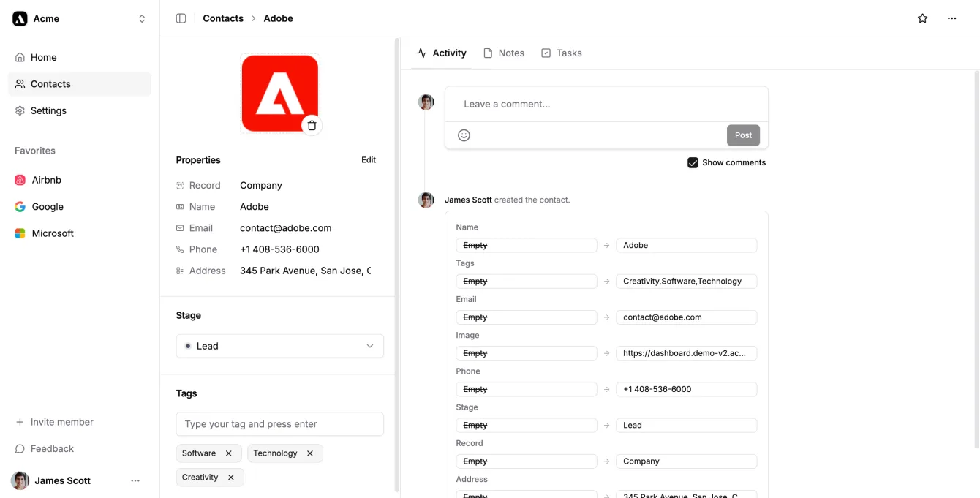
Task: Open the Airbnb favorite from the sidebar
Action: (x=46, y=180)
